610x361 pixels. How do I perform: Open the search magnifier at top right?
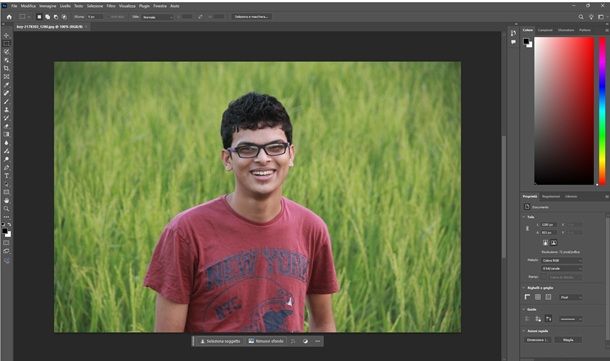coord(581,17)
